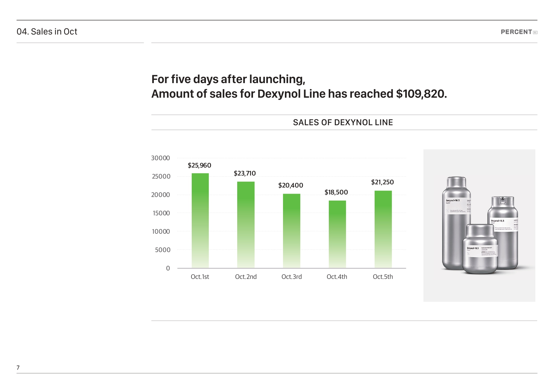
Task: Click the Oct.3rd axis label
Action: (x=292, y=277)
